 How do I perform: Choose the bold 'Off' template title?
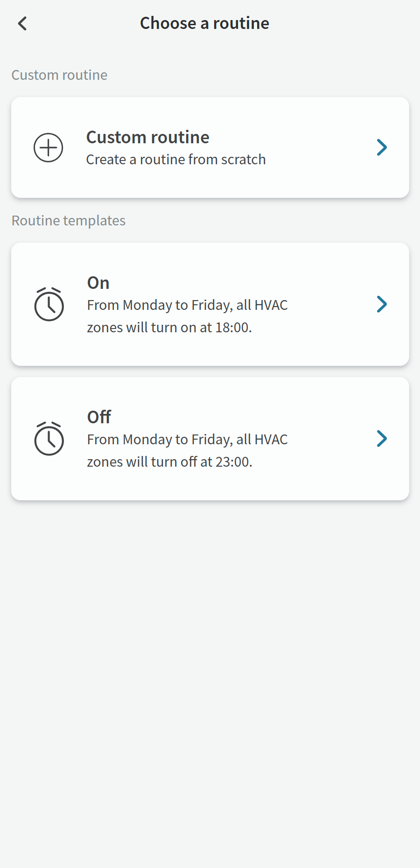pyautogui.click(x=99, y=417)
